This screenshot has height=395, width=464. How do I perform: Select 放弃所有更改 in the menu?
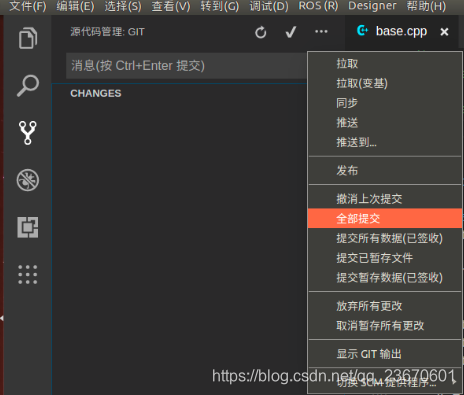[385, 306]
